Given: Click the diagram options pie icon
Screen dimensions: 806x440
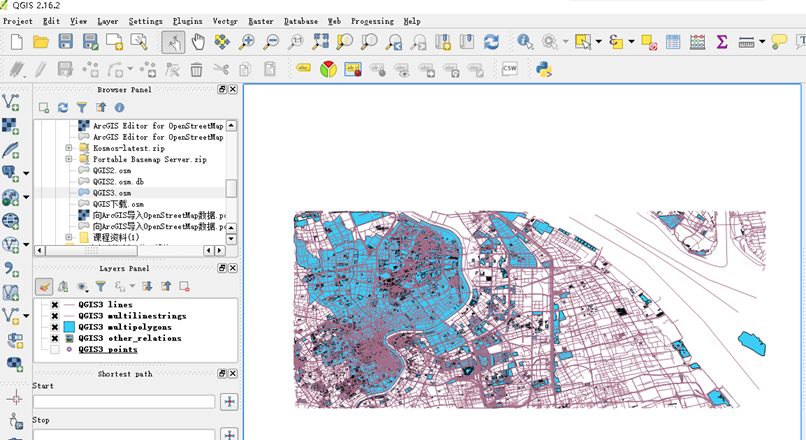Looking at the screenshot, I should point(328,69).
